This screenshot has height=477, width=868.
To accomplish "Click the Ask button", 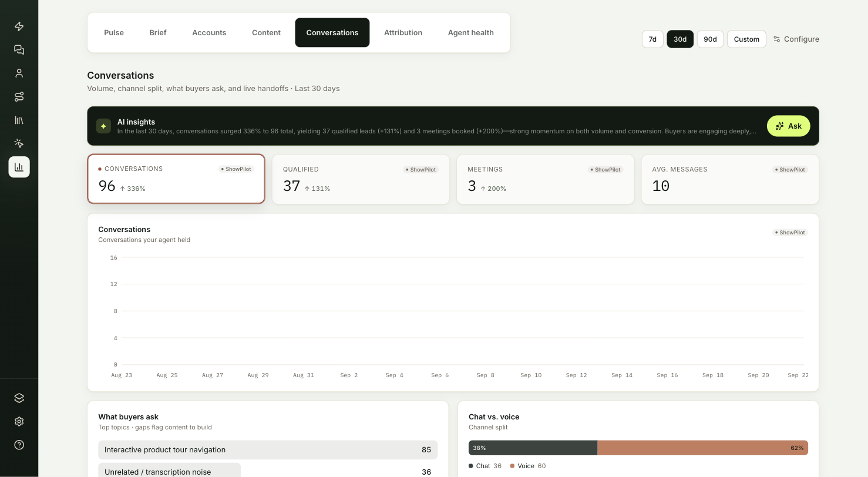I will tap(788, 126).
